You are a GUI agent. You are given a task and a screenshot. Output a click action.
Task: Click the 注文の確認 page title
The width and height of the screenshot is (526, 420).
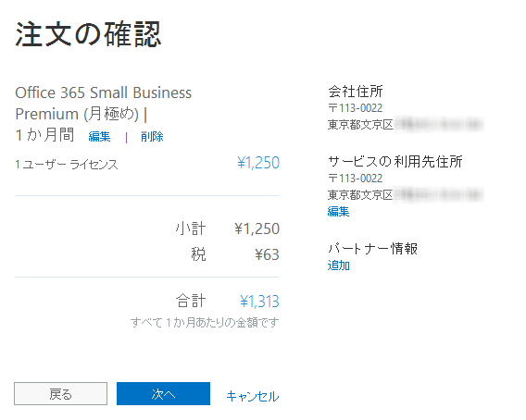tap(88, 34)
